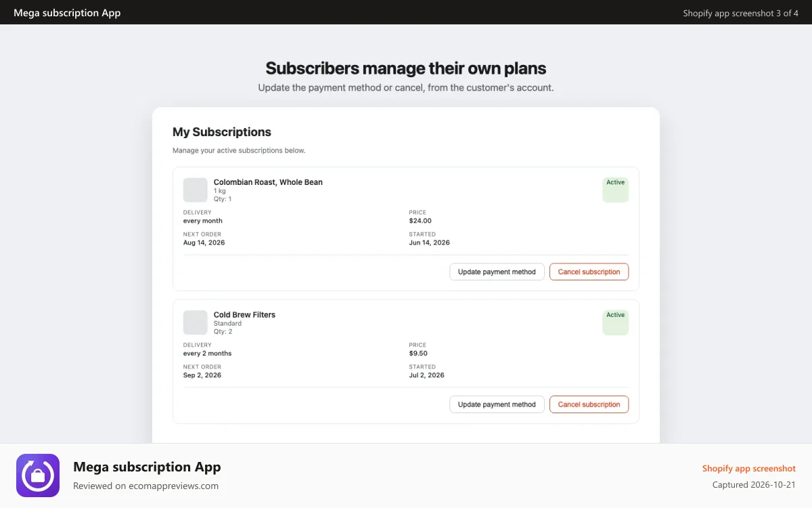812x508 pixels.
Task: Click the $9.50 price value
Action: pos(418,354)
